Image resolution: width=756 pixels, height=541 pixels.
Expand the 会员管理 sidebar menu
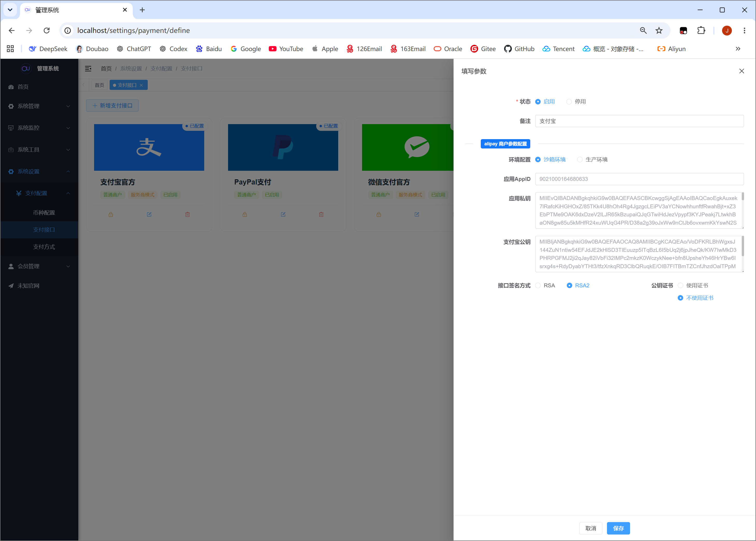[39, 266]
